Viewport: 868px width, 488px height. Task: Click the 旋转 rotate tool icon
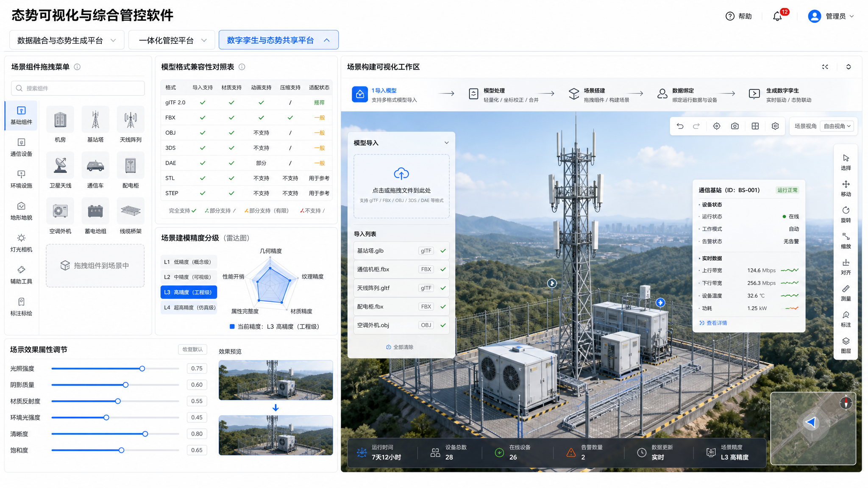click(x=846, y=210)
